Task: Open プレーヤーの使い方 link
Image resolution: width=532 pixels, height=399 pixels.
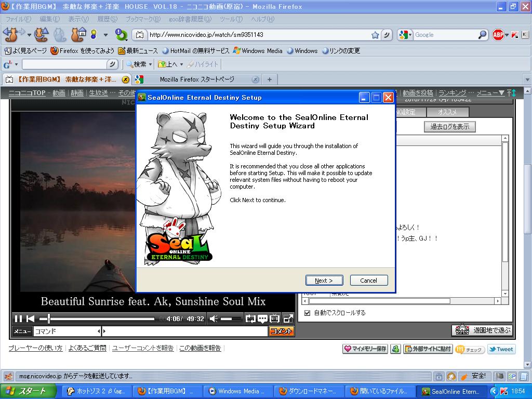Action: tap(35, 348)
